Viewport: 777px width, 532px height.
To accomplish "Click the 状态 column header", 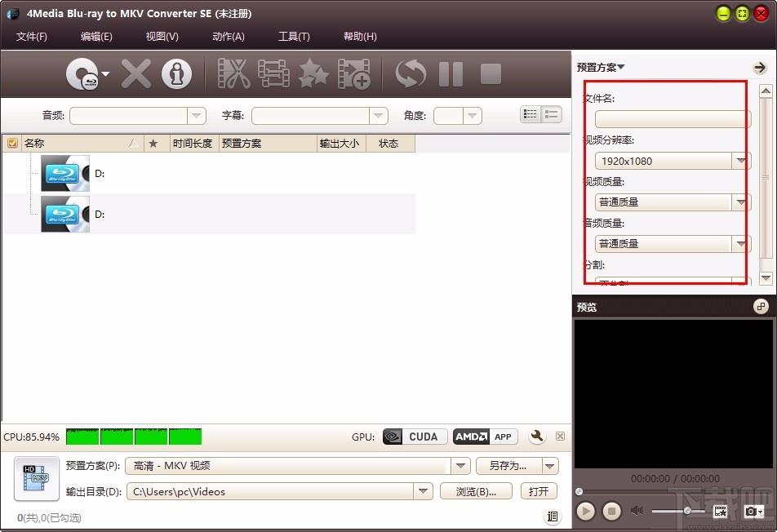I will 388,143.
